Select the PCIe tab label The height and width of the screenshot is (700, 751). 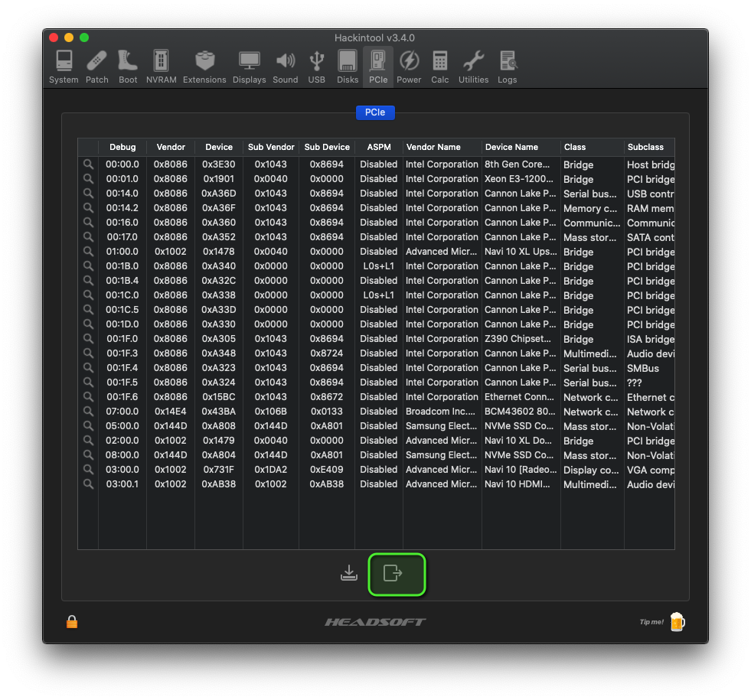click(375, 112)
